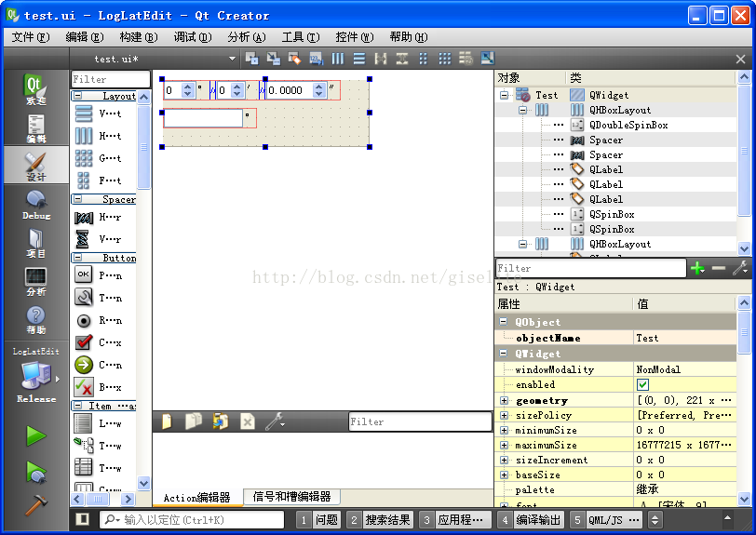Expand the minimumSize property
The image size is (756, 535).
pos(504,431)
